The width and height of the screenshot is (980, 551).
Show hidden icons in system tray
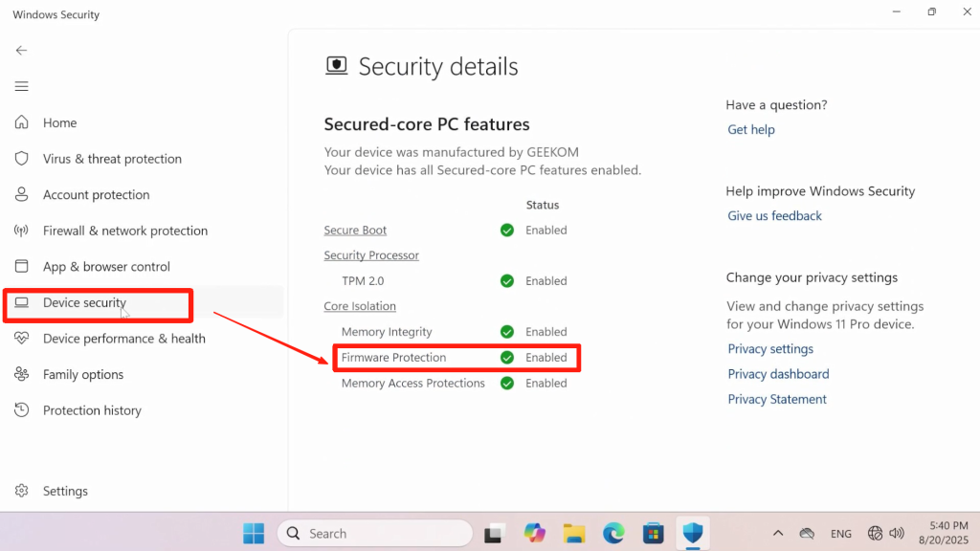click(777, 534)
